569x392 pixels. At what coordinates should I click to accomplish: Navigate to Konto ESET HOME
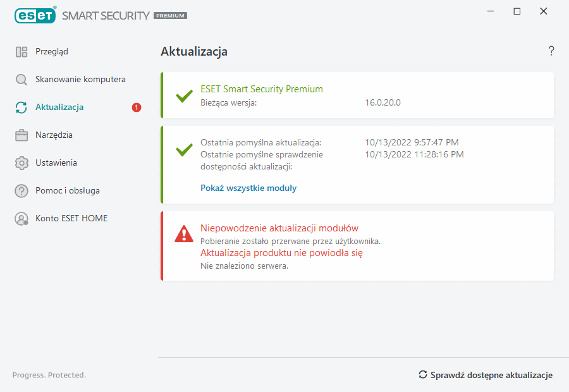71,219
